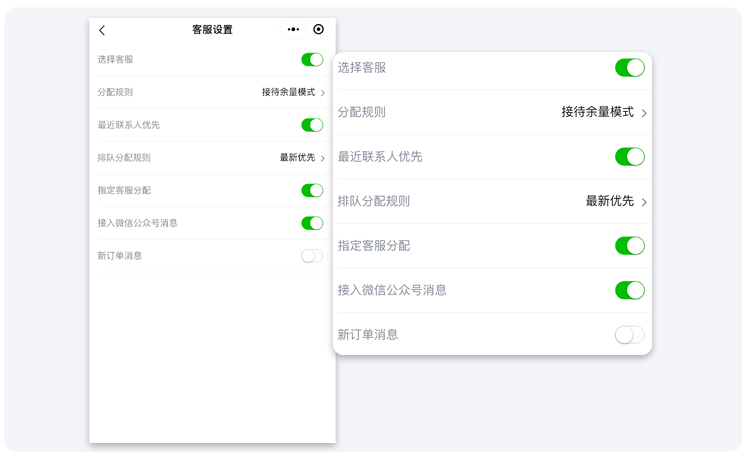750x464 pixels.
Task: Select 接待余量模式 value in the enlarged card
Action: 597,112
